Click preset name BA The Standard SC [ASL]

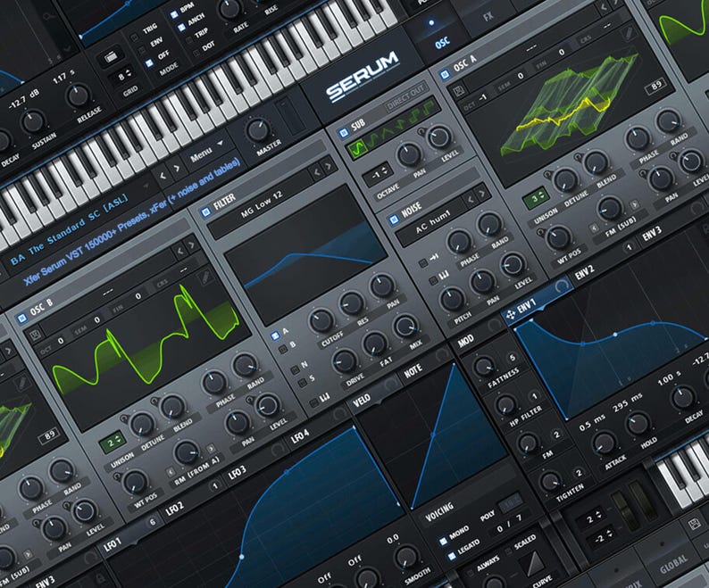(x=69, y=230)
